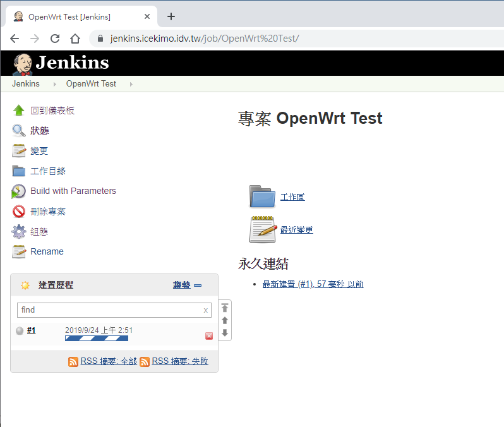Click the gear icon beside 組態
This screenshot has height=427, width=504.
pos(19,232)
